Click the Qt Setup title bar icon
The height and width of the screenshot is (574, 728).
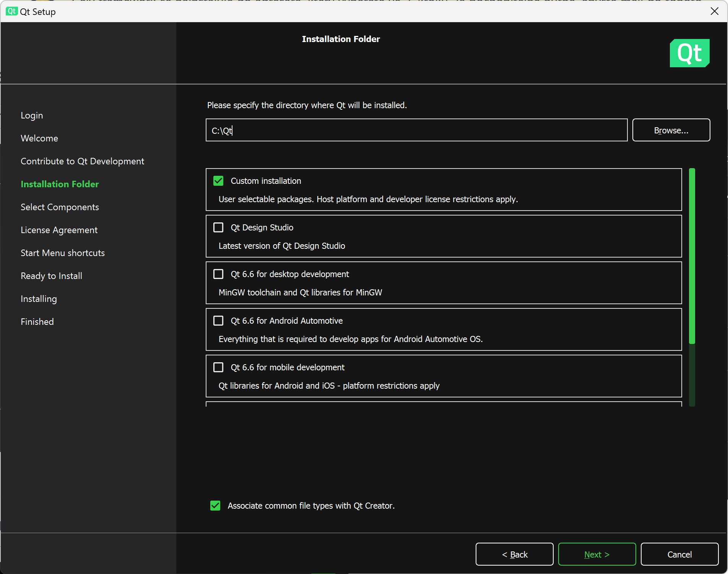(x=11, y=11)
